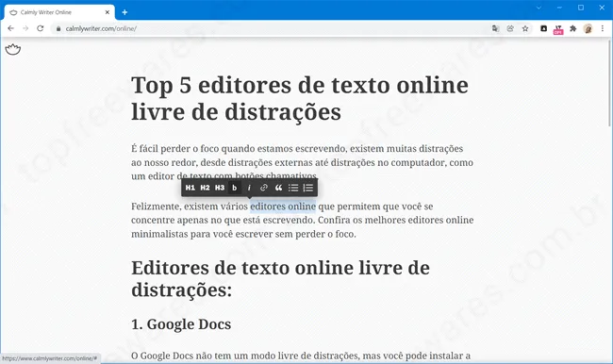Click the page's vertical scrollbar thumb
The image size is (613, 364).
[610, 82]
